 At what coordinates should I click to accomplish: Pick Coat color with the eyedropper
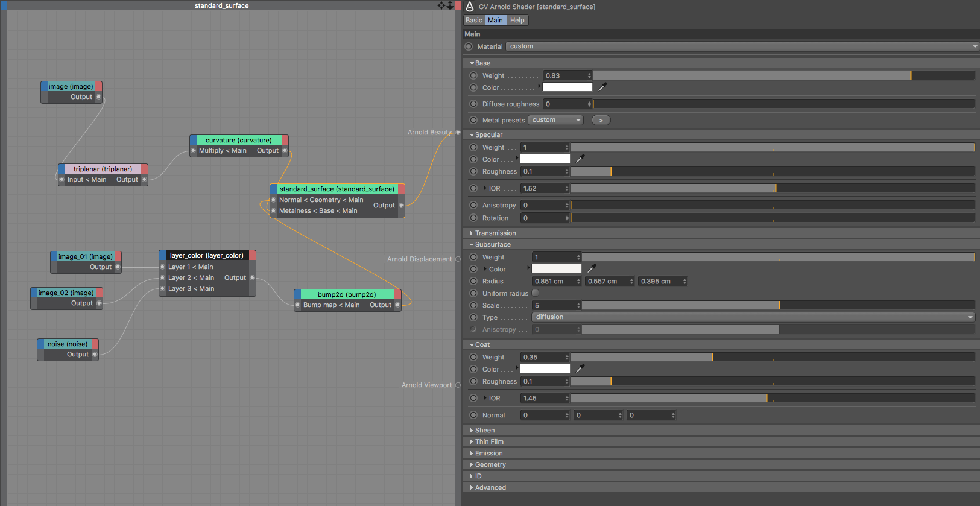pos(580,368)
